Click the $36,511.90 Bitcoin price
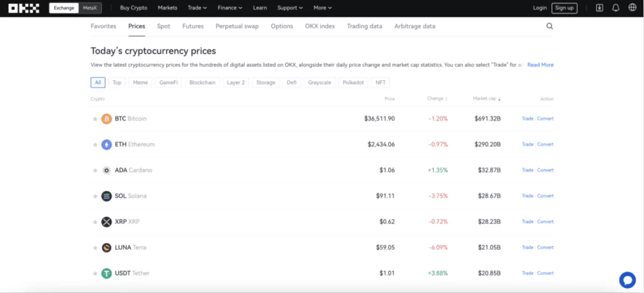 (x=379, y=119)
